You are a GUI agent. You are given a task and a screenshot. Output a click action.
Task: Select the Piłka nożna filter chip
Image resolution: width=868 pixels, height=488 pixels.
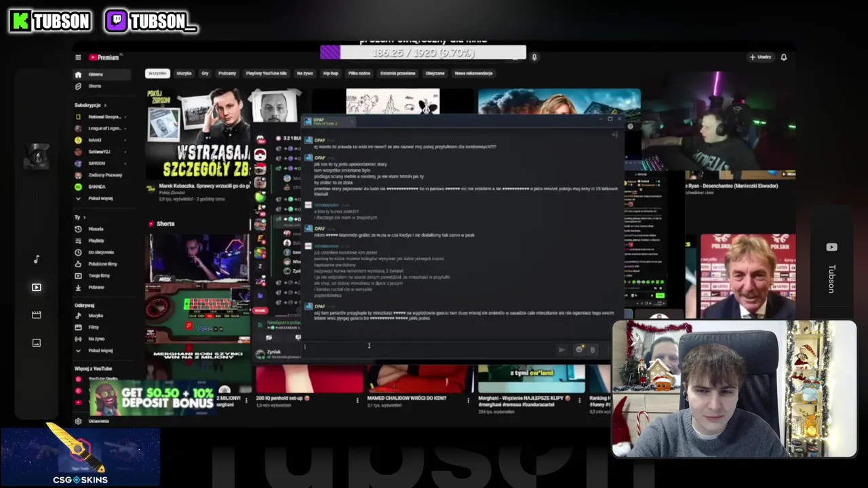359,73
